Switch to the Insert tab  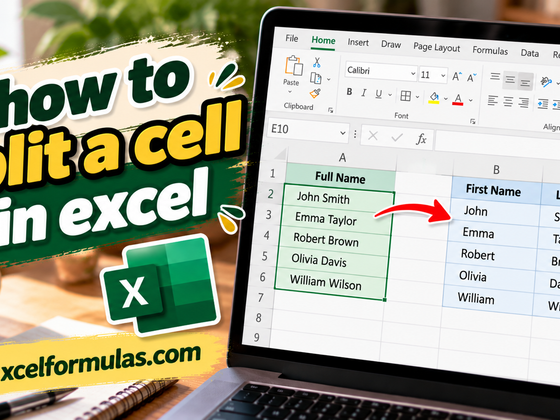pyautogui.click(x=358, y=42)
